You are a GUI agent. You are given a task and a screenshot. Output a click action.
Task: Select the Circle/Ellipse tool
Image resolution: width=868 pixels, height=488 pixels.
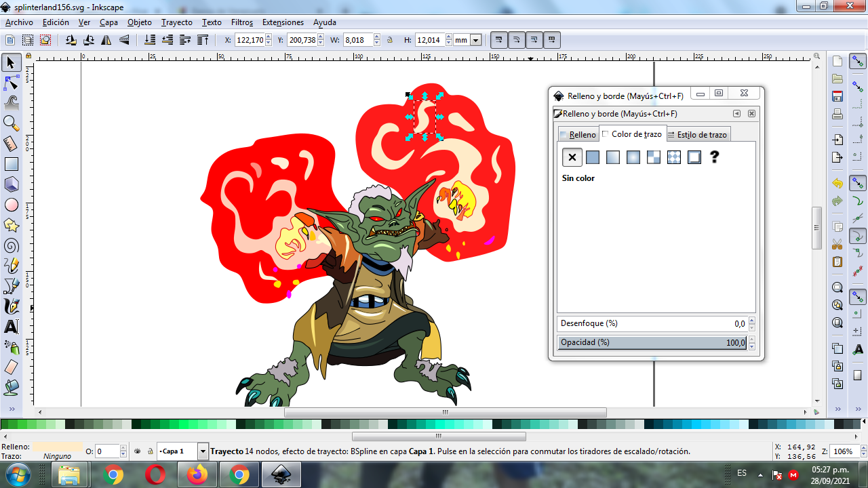tap(11, 205)
